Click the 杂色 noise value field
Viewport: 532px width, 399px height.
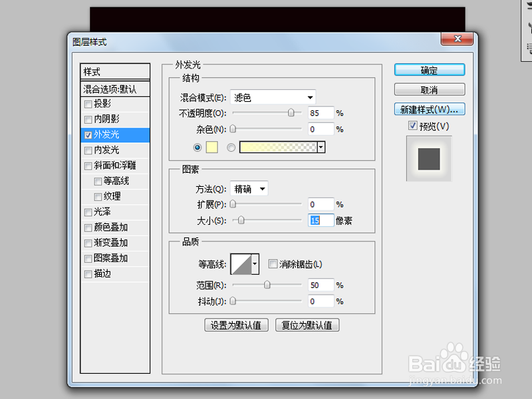[x=321, y=129]
